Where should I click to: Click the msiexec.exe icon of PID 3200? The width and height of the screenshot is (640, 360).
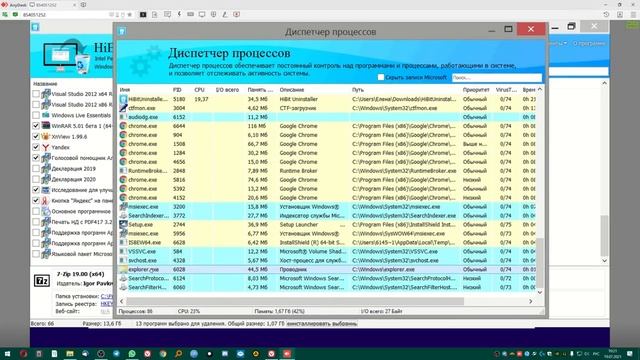[x=123, y=207]
